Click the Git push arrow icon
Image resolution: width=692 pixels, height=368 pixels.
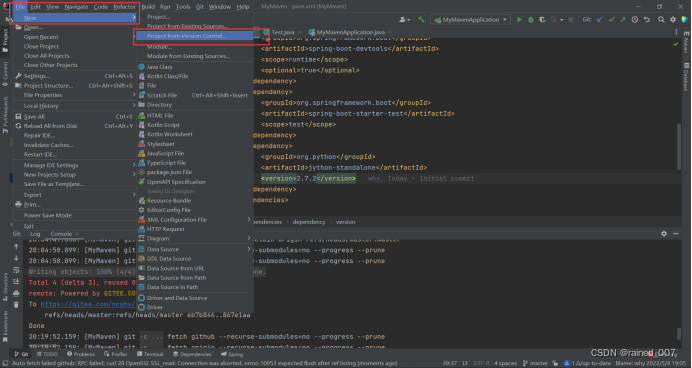click(x=623, y=19)
